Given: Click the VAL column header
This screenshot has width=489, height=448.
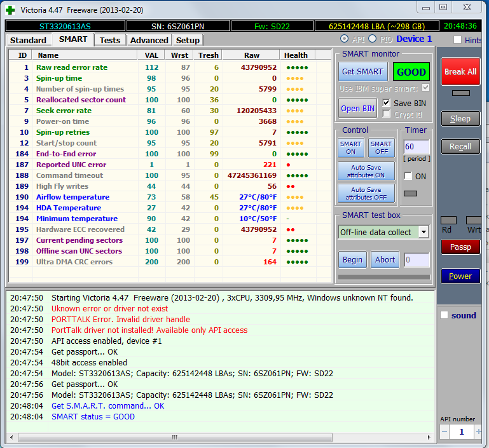Looking at the screenshot, I should [x=151, y=55].
